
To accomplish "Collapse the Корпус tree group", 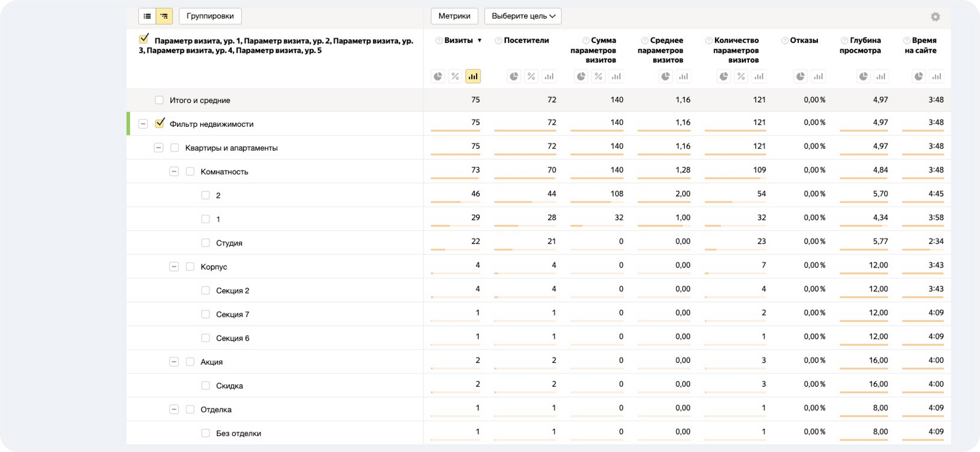I will (174, 267).
